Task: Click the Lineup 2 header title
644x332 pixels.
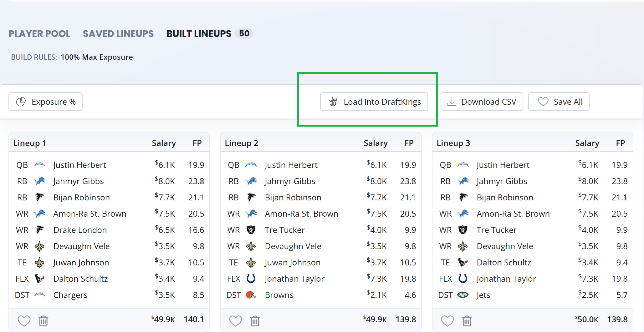Action: [241, 143]
